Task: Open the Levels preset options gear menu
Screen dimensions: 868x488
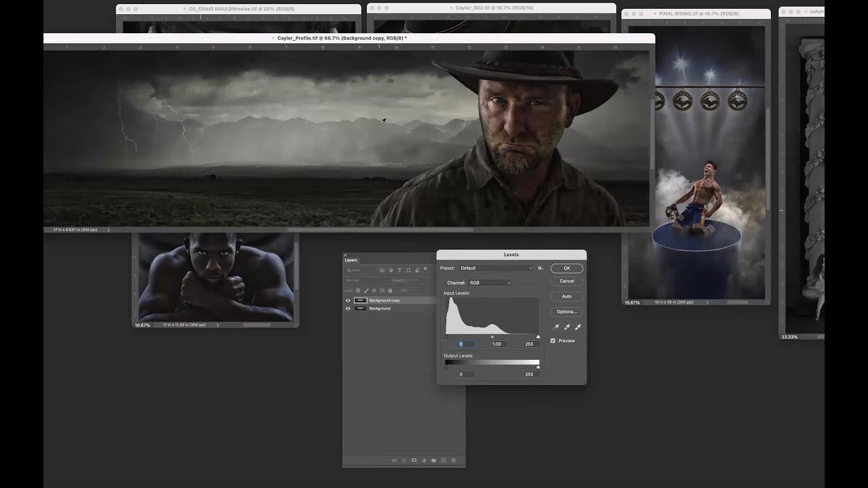Action: pyautogui.click(x=540, y=268)
